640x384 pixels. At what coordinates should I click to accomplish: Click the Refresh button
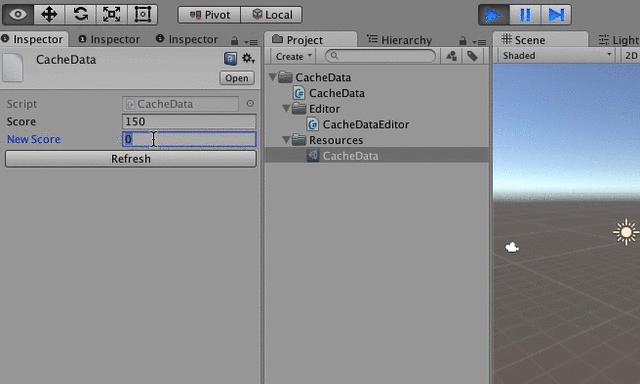point(131,159)
